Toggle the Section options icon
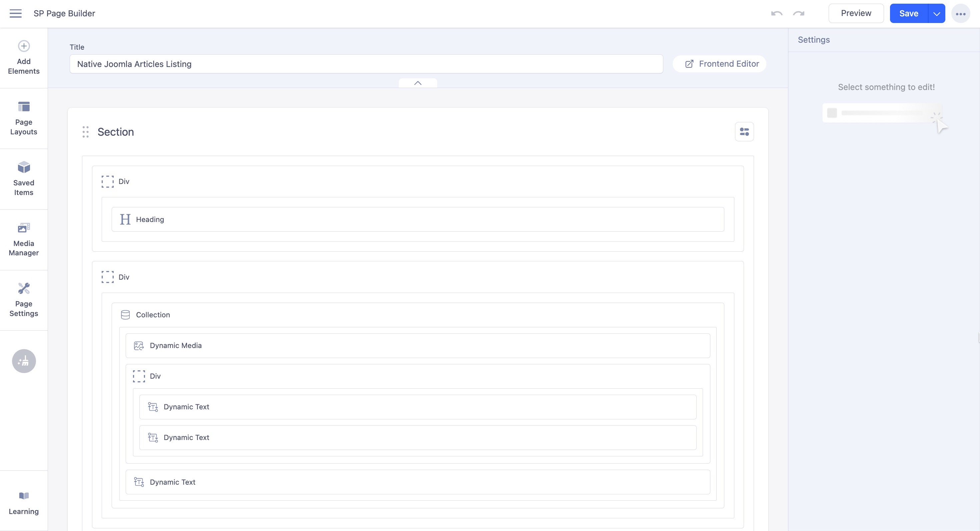Image resolution: width=980 pixels, height=531 pixels. (x=744, y=132)
